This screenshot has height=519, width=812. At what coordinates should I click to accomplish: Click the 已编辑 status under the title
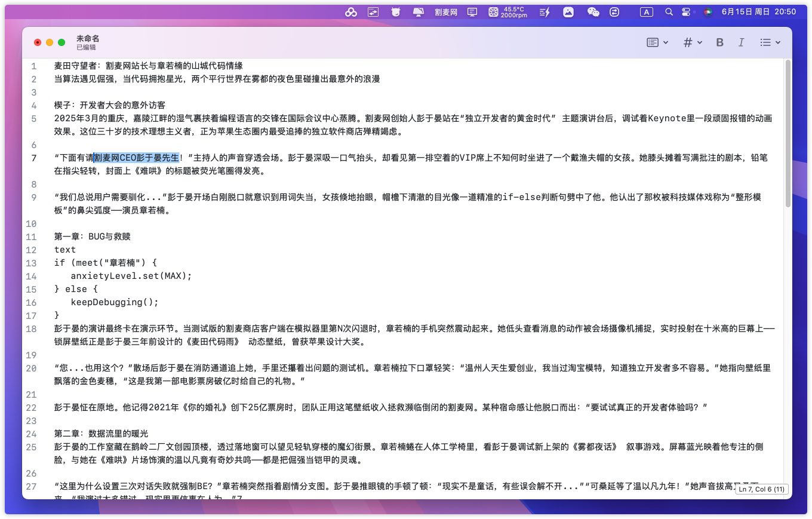(x=86, y=47)
